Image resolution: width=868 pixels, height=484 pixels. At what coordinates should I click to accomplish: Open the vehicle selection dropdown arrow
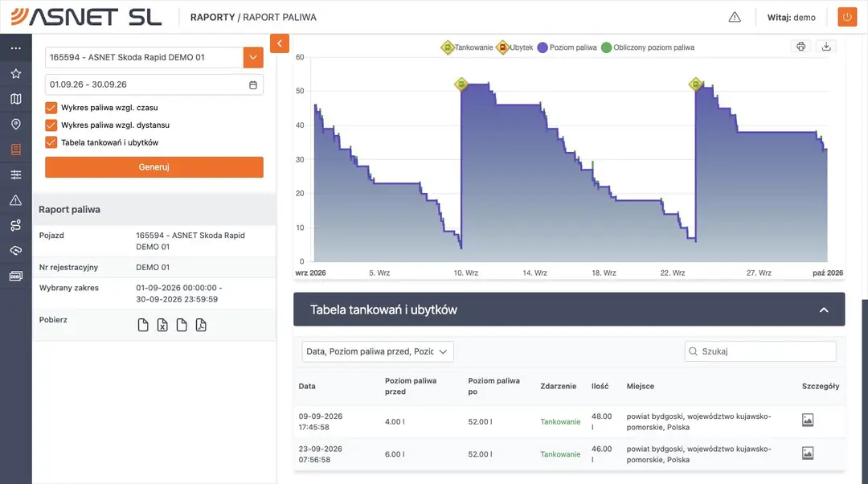(x=253, y=58)
